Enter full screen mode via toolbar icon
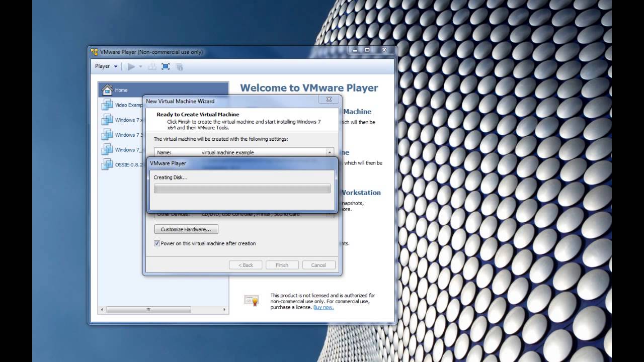644x362 pixels. pos(166,66)
